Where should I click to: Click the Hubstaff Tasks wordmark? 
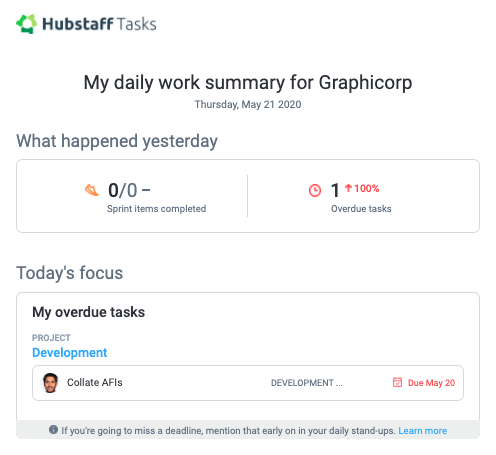pyautogui.click(x=99, y=24)
